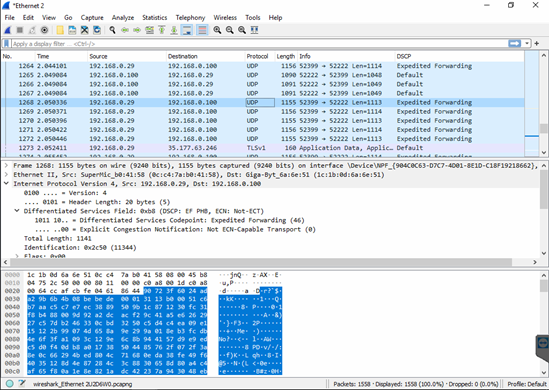Open the Statistics menu
The width and height of the screenshot is (549, 390).
(x=154, y=18)
